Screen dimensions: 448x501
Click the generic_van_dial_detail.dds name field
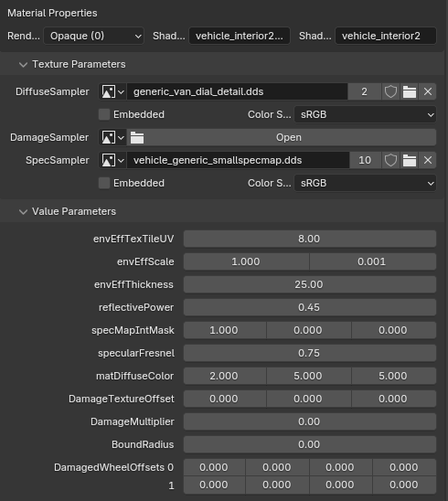pos(237,92)
